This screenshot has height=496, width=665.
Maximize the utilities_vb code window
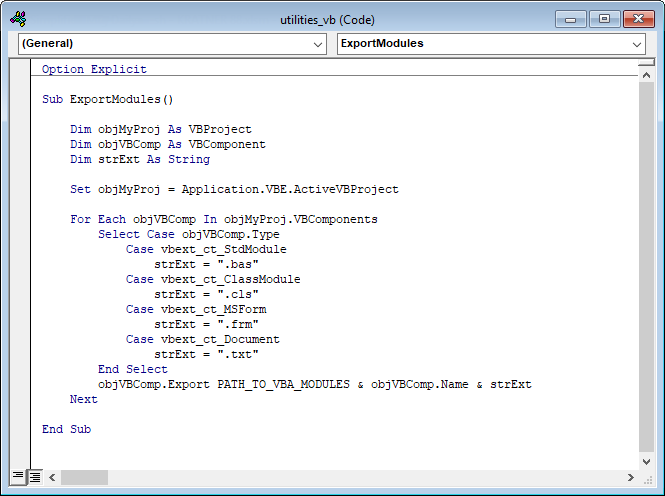pos(604,20)
